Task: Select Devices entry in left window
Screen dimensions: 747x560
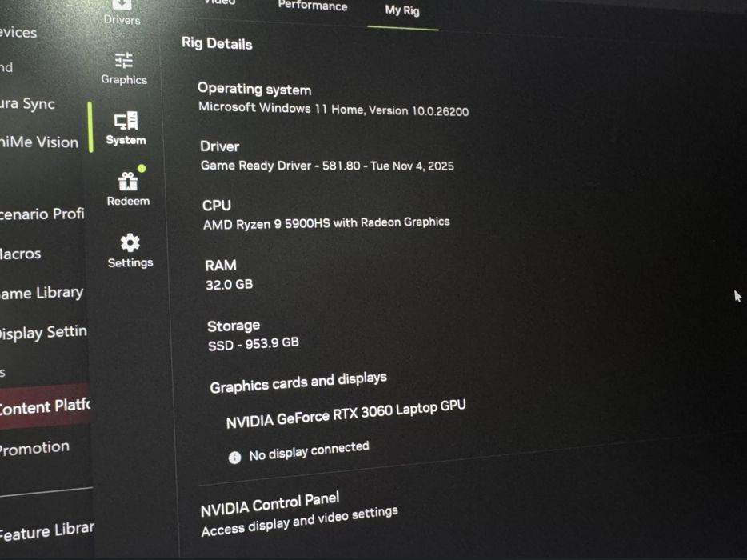Action: click(18, 33)
